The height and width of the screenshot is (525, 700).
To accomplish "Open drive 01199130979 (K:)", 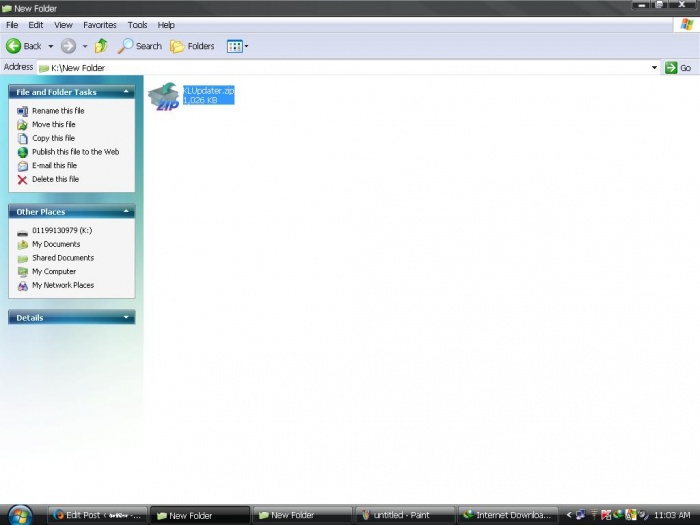I will 62,231.
